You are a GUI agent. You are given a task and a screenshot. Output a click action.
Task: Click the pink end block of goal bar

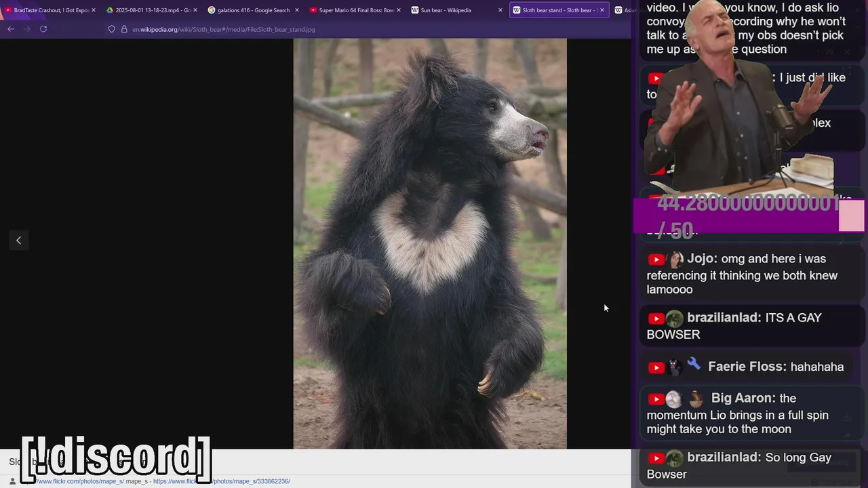(852, 216)
